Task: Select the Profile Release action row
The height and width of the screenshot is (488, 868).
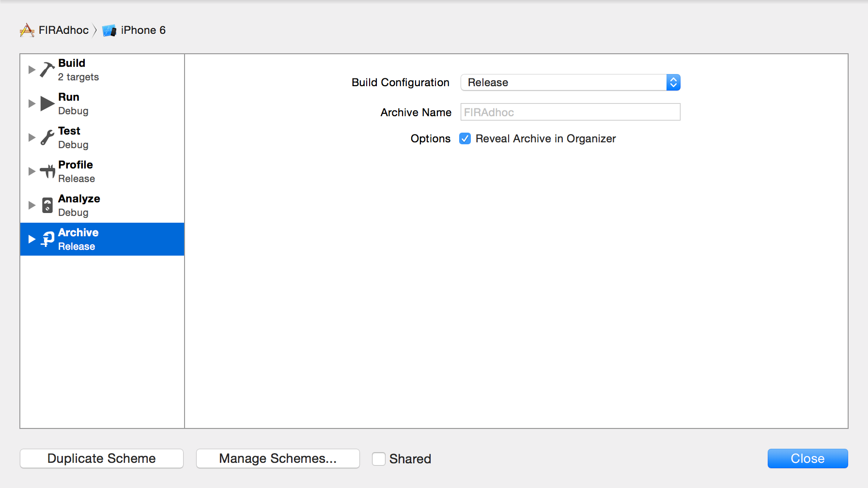Action: point(102,172)
